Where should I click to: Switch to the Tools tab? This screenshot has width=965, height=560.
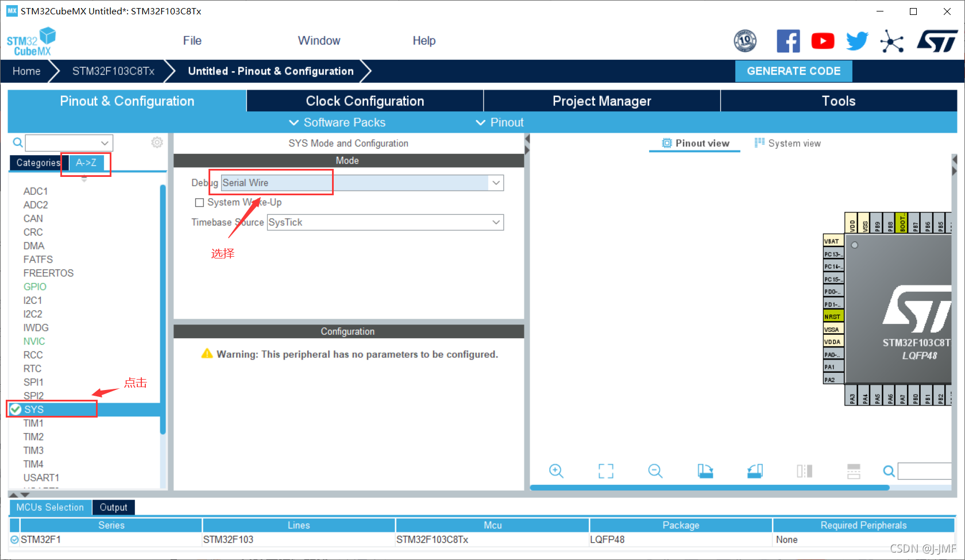tap(839, 101)
